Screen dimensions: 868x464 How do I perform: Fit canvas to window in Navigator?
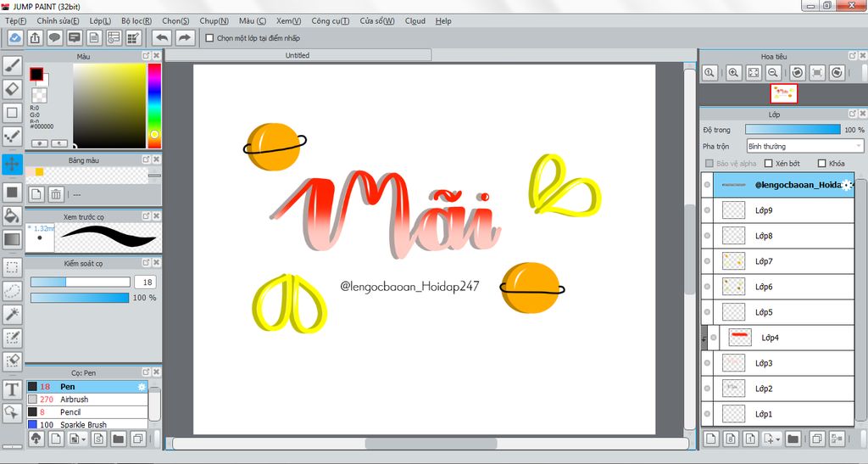coord(754,73)
